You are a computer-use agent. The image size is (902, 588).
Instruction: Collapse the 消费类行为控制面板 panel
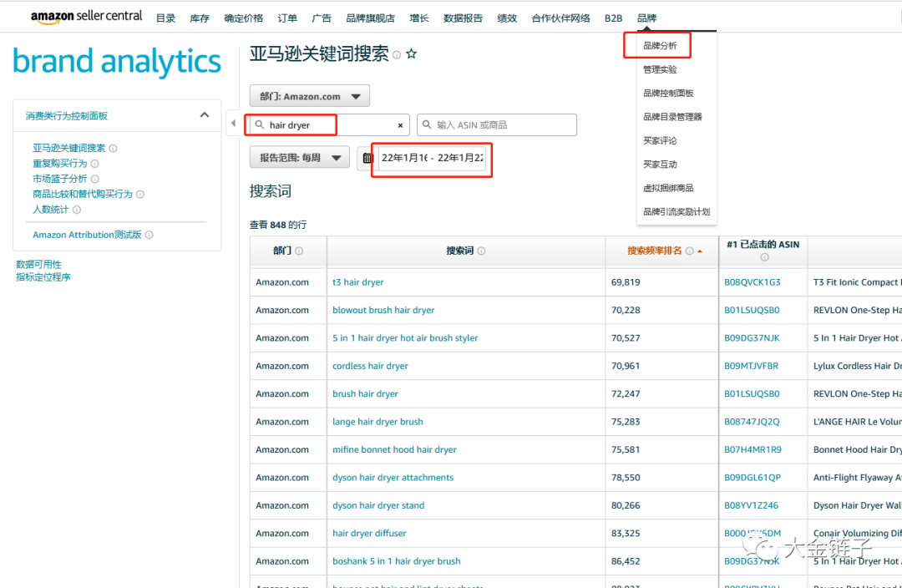pos(204,115)
